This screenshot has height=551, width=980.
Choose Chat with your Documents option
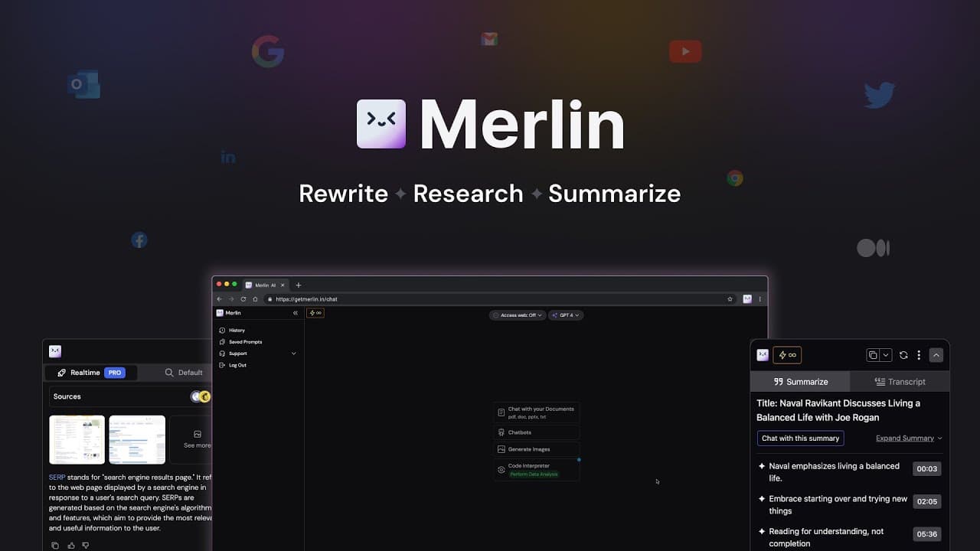pyautogui.click(x=536, y=412)
